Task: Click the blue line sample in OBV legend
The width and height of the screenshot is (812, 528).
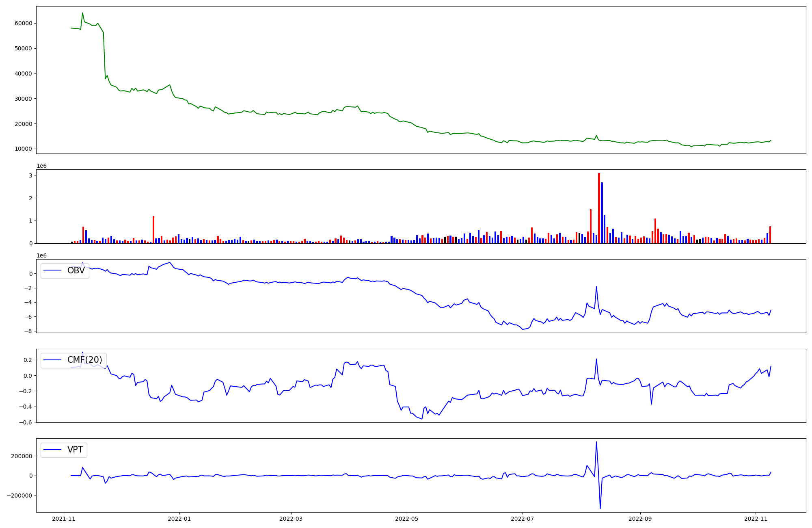Action: 52,270
